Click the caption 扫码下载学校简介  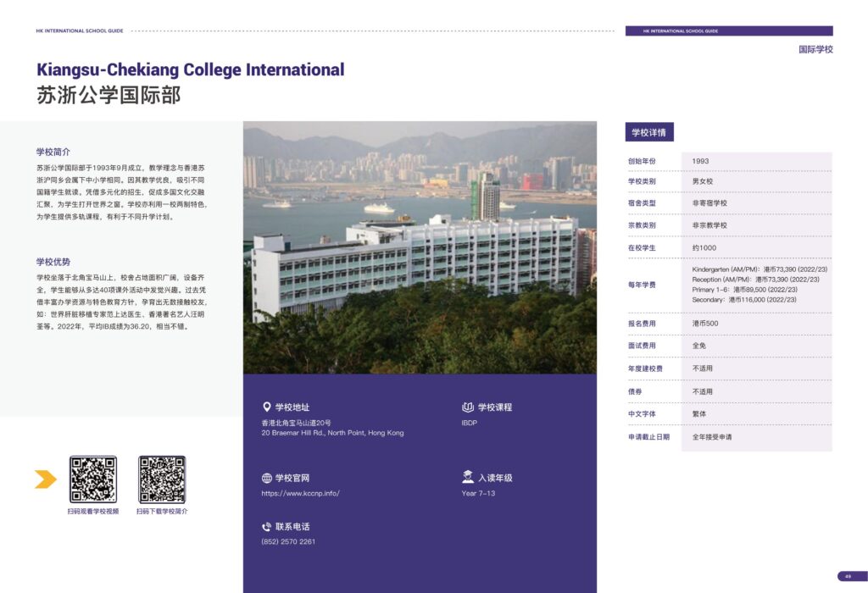tap(162, 511)
